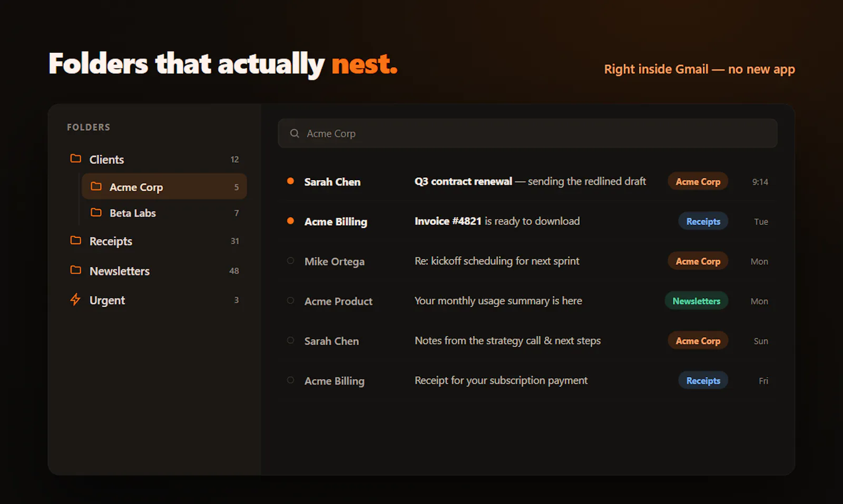Click the Urgent lightning bolt icon
The height and width of the screenshot is (504, 843).
click(75, 300)
